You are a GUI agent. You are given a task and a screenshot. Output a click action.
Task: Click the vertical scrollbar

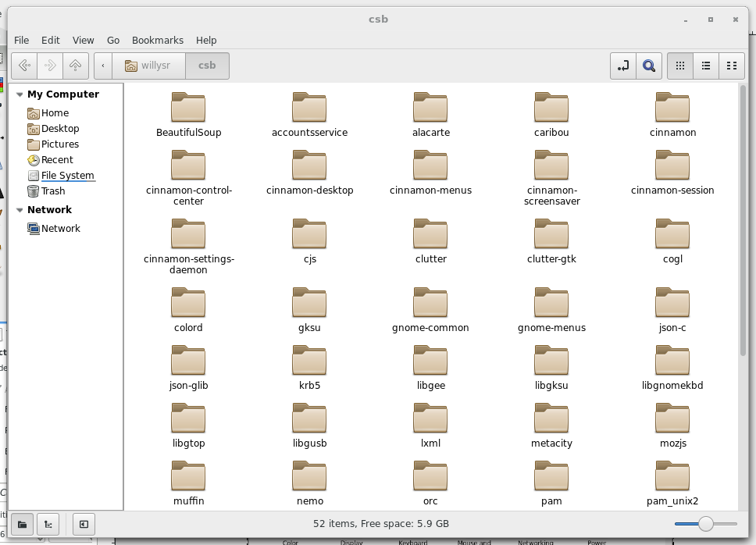(743, 222)
